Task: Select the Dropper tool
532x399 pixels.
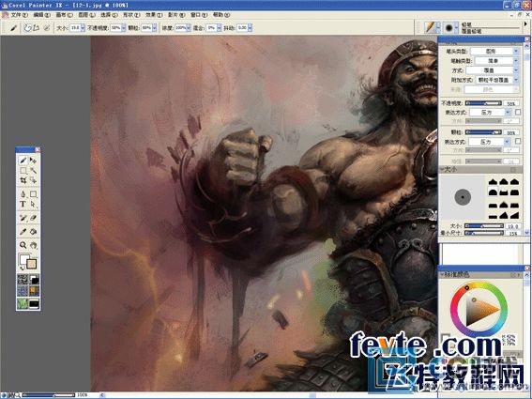Action: pos(23,232)
